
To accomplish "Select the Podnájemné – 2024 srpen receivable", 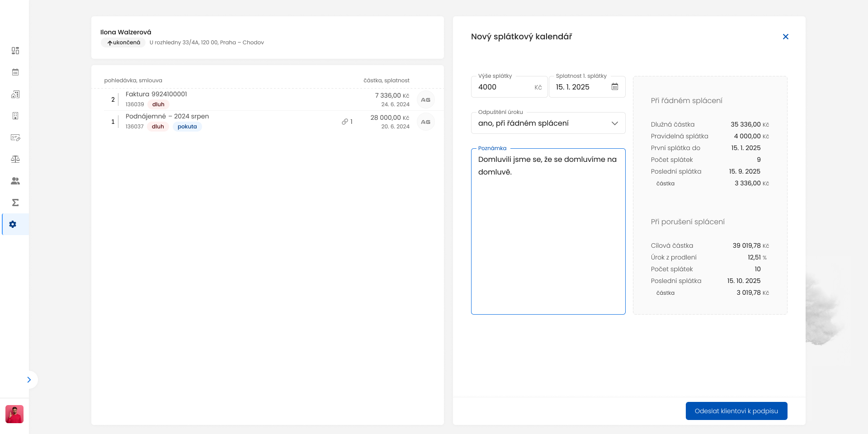I will pyautogui.click(x=167, y=116).
